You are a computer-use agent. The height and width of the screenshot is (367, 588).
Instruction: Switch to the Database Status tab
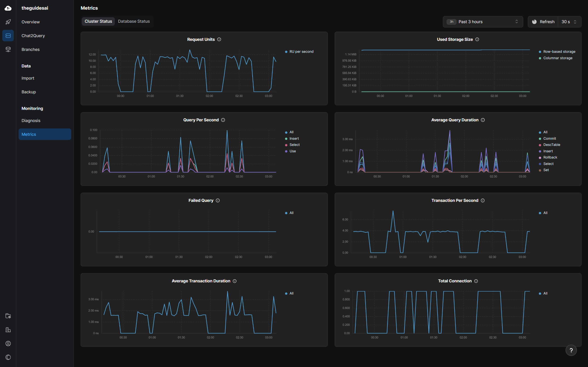coord(134,21)
